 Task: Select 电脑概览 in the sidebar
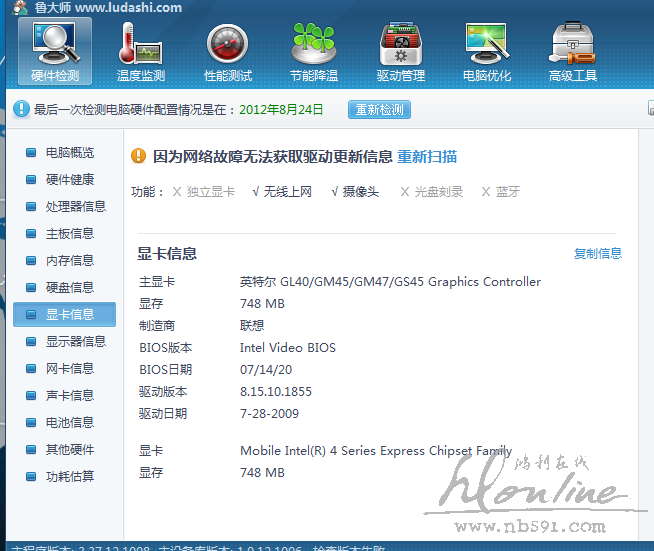[69, 153]
